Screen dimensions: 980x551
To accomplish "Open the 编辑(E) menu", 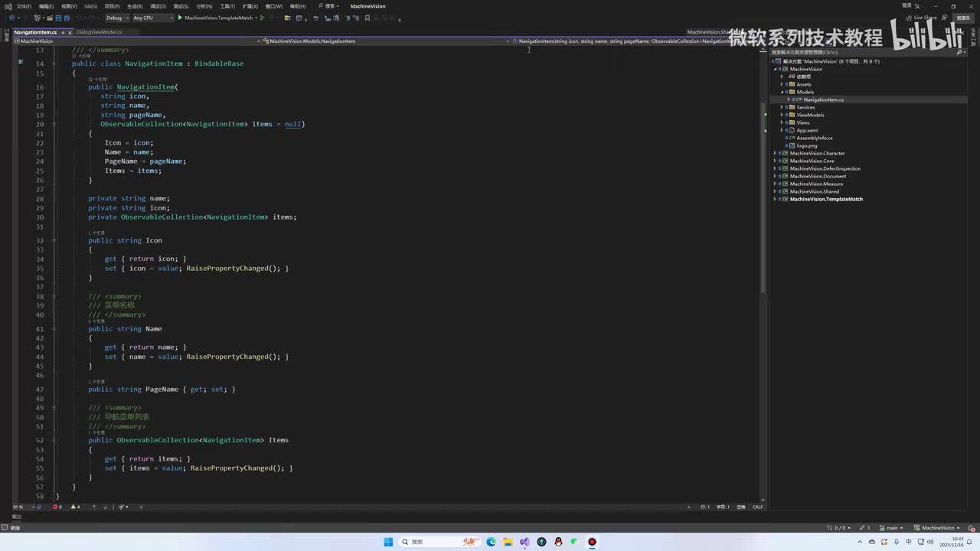I will point(46,6).
